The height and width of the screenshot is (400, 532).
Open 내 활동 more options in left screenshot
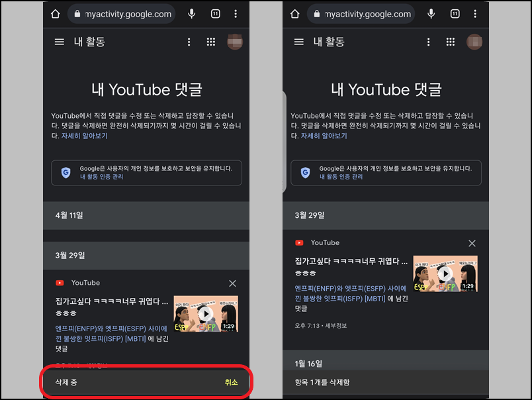pyautogui.click(x=189, y=42)
